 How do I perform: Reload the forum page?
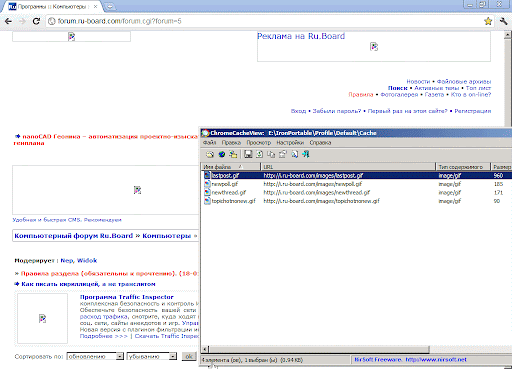(36, 21)
